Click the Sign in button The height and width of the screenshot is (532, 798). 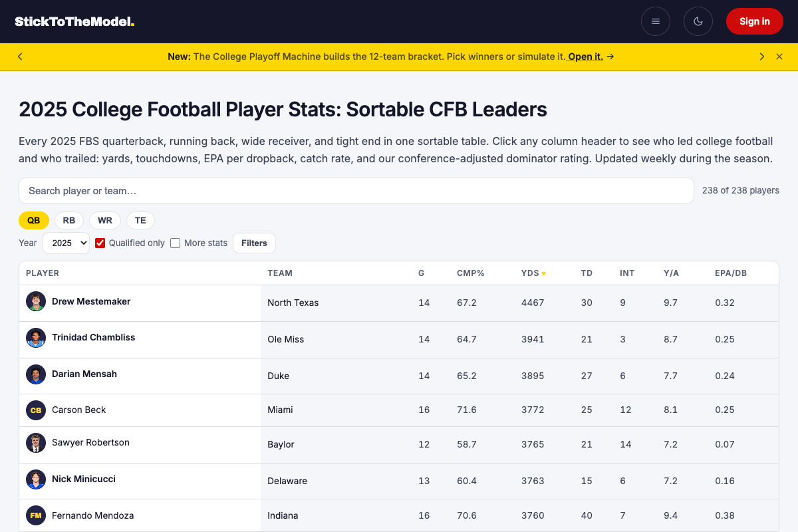tap(755, 21)
